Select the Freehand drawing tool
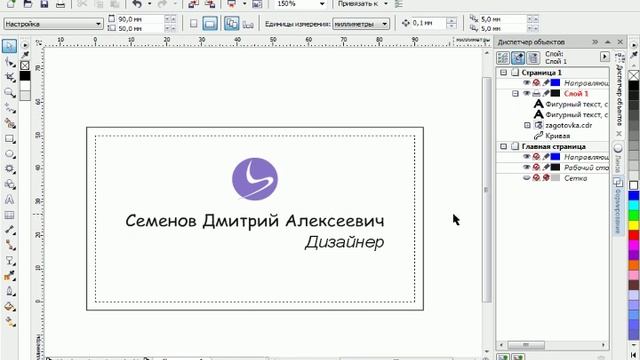640x360 pixels. click(x=10, y=108)
